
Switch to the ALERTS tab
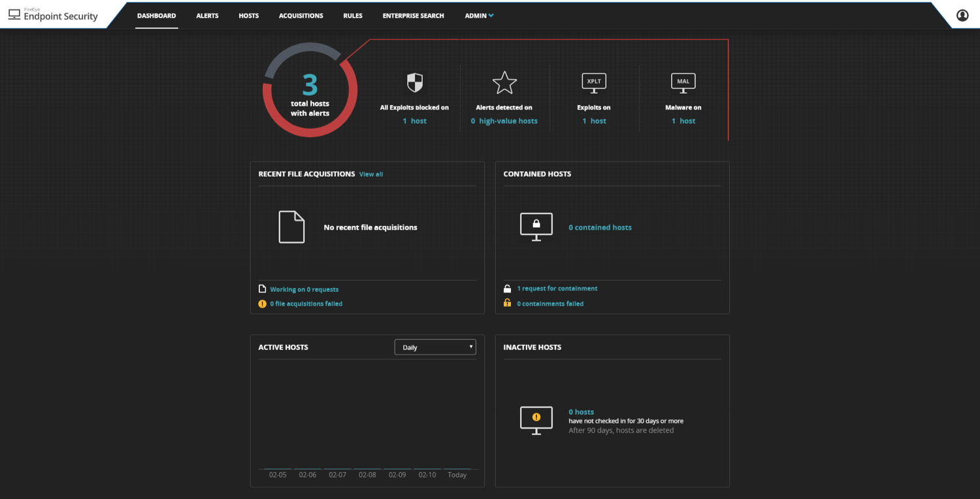(x=207, y=15)
